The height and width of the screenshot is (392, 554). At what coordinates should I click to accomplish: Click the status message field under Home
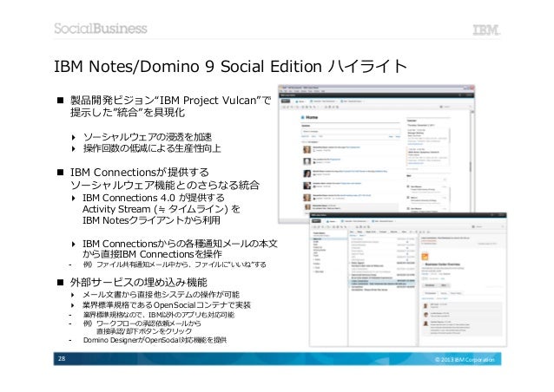pyautogui.click(x=351, y=131)
